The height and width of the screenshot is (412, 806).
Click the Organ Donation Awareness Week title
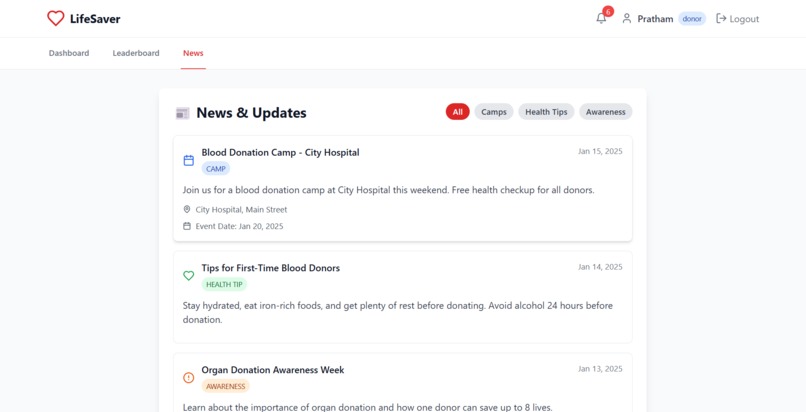tap(272, 370)
